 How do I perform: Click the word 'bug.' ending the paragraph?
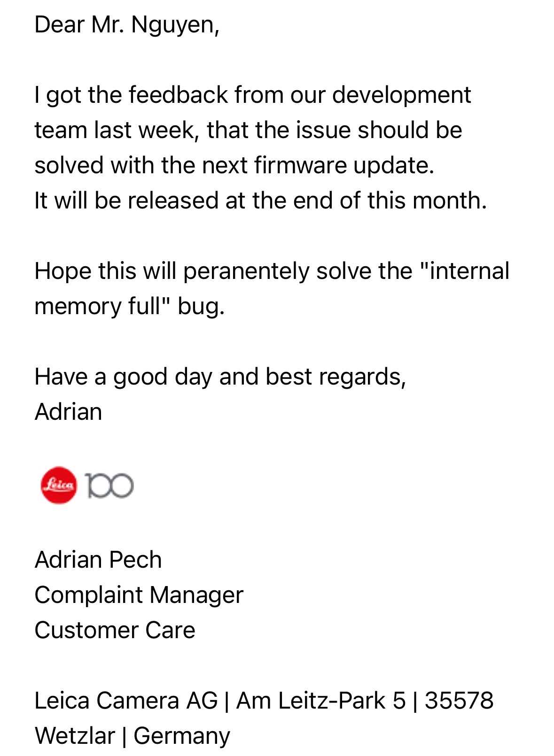[201, 306]
